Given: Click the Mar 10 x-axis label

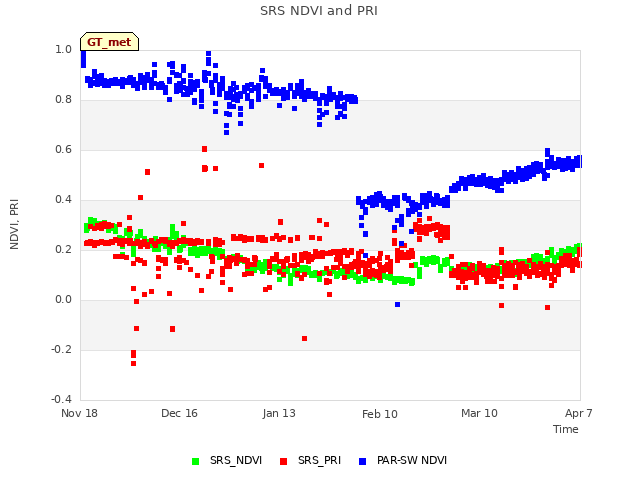Looking at the screenshot, I should (x=479, y=413).
